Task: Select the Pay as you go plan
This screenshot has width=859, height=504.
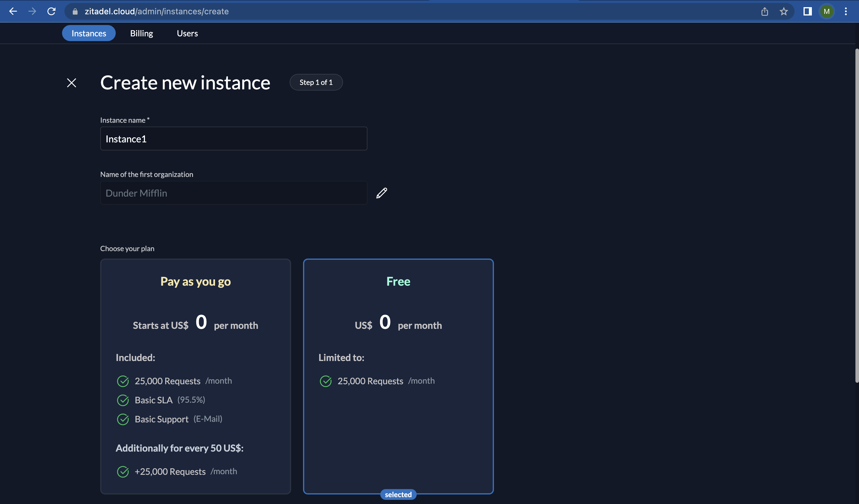Action: [195, 376]
